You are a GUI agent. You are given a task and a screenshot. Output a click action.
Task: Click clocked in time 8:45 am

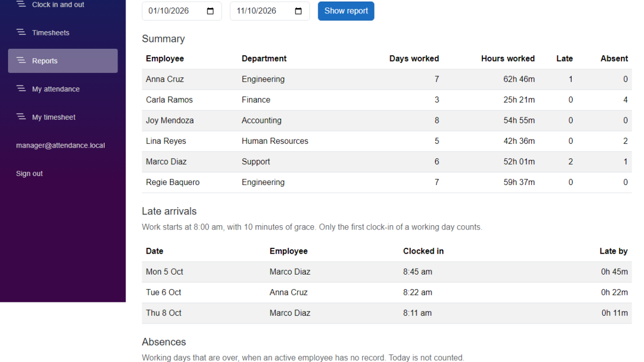pyautogui.click(x=418, y=272)
